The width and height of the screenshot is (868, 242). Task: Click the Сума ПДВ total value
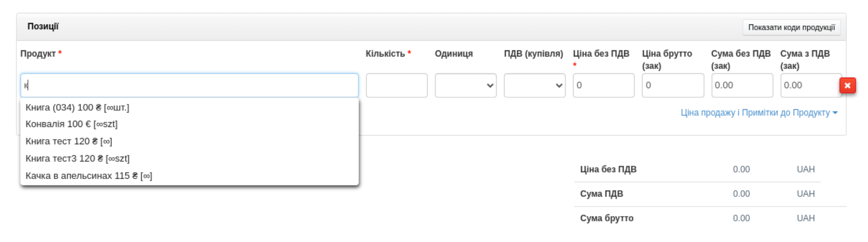[x=741, y=194]
